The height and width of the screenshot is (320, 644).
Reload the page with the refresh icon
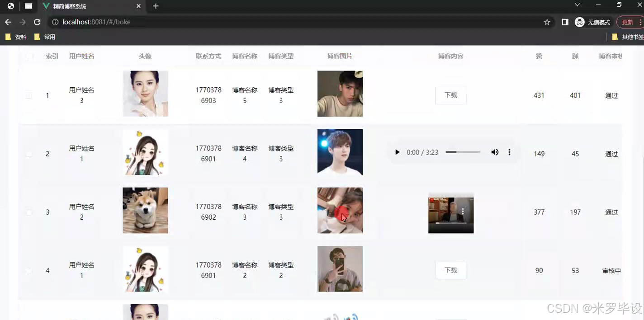point(38,22)
